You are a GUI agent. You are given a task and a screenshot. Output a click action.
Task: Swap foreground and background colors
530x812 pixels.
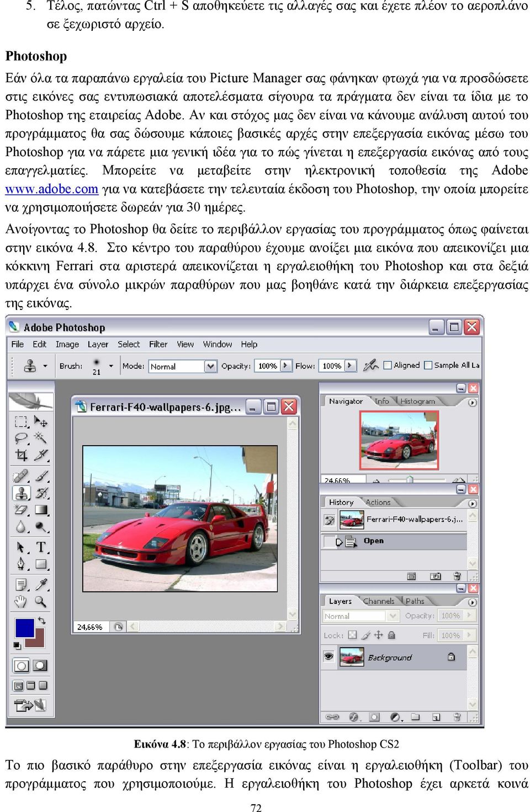pyautogui.click(x=41, y=621)
